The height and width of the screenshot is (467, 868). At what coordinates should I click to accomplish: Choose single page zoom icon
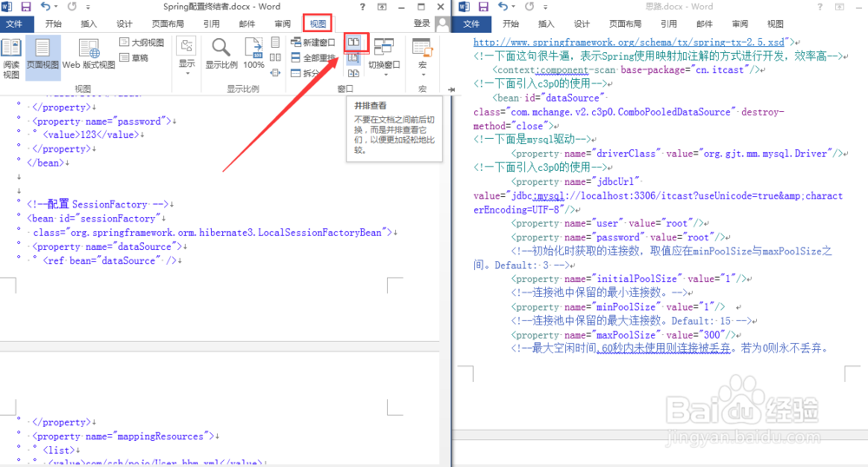click(275, 42)
